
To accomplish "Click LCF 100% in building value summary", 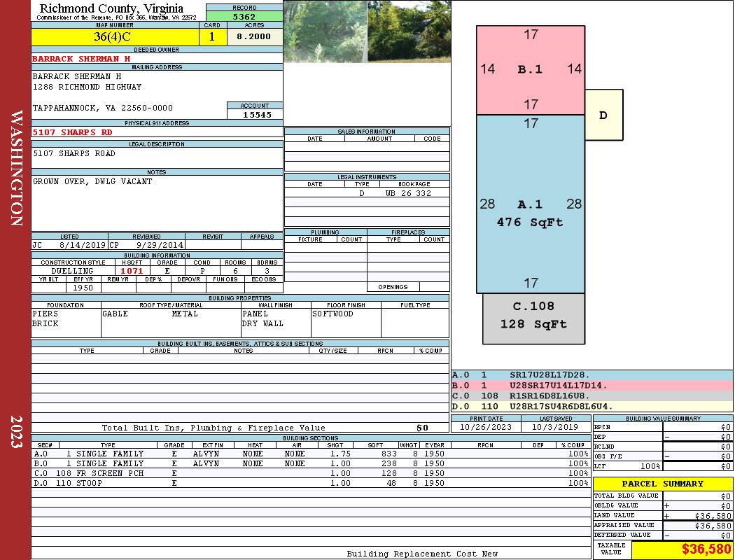I will tap(650, 466).
